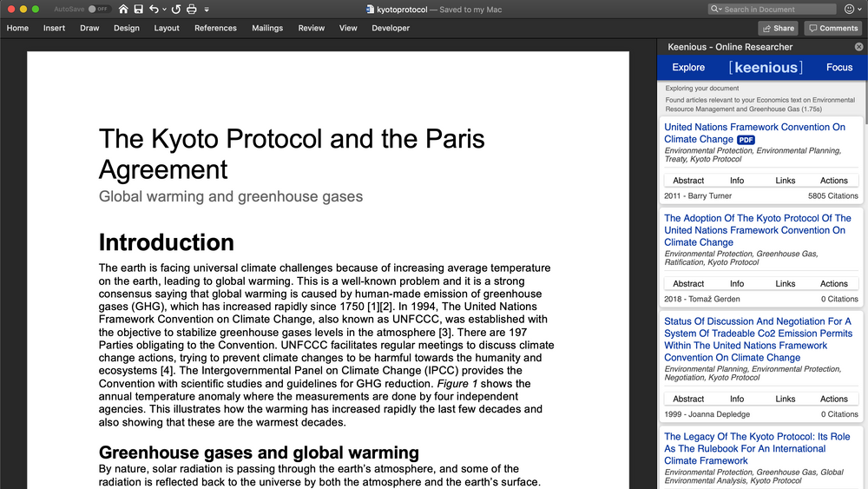Screen dimensions: 868x489
Task: Open the Home icon in the title bar
Action: (123, 9)
